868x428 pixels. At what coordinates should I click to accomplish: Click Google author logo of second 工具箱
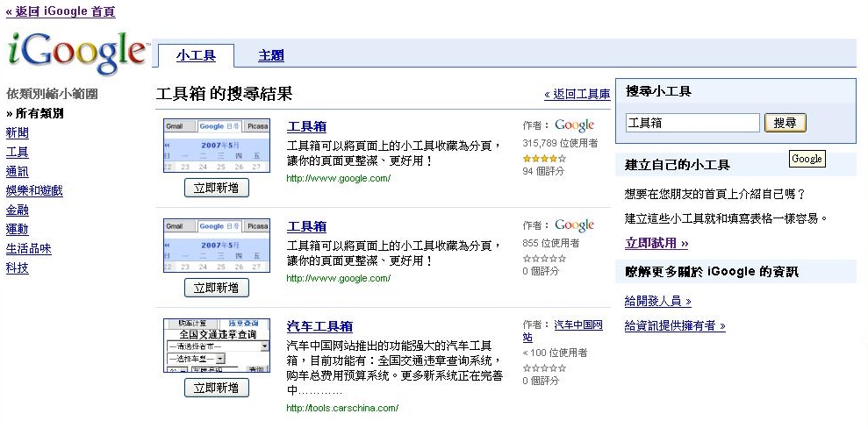pyautogui.click(x=574, y=225)
